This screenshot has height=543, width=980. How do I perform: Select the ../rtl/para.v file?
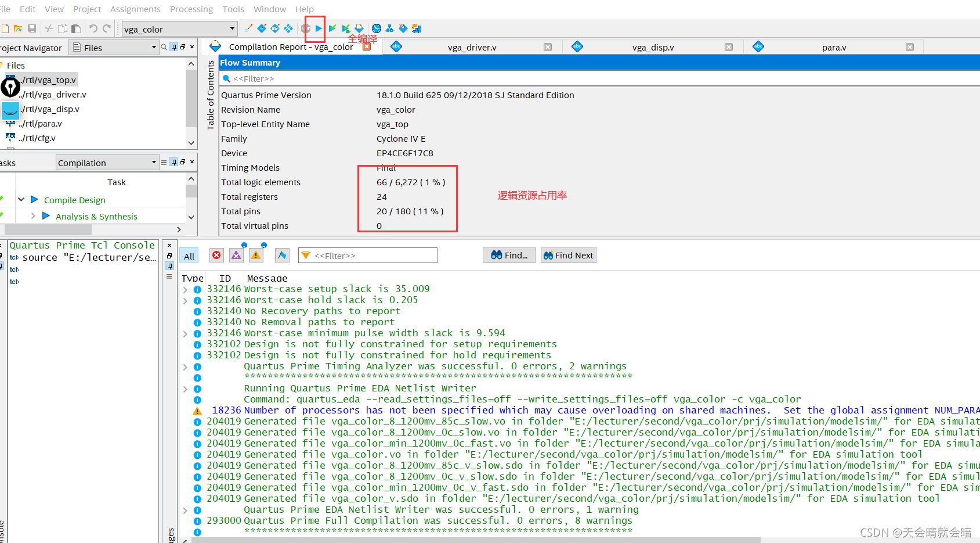pyautogui.click(x=41, y=123)
